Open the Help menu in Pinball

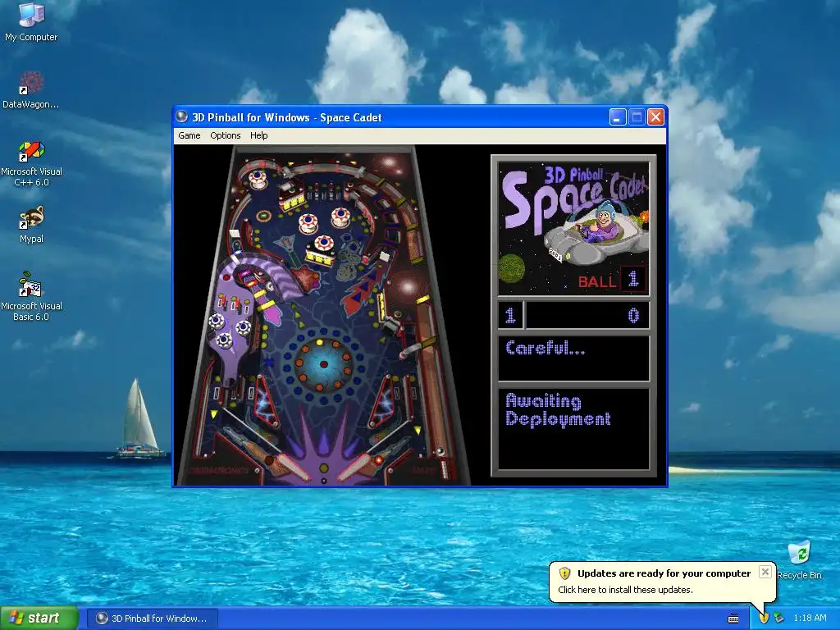[258, 135]
